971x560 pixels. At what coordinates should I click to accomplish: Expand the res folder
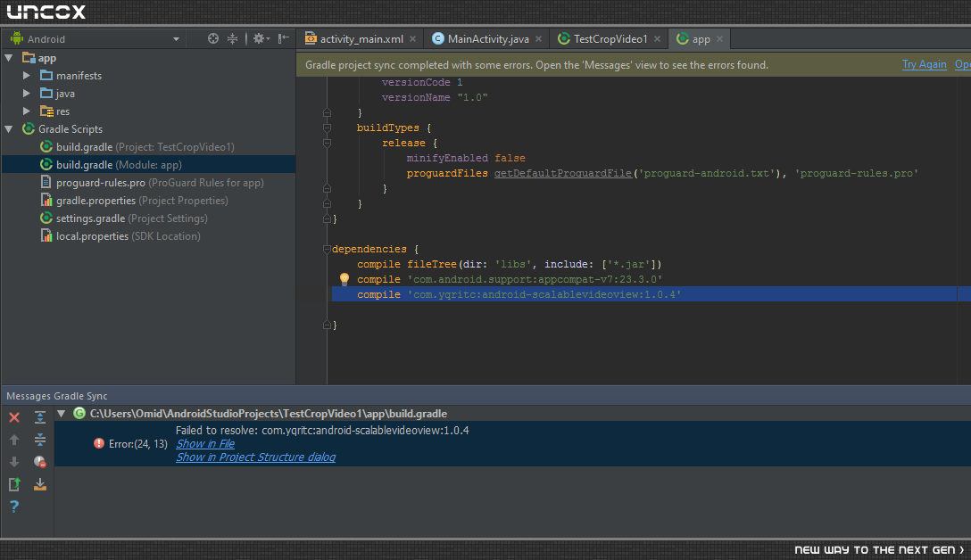(27, 111)
